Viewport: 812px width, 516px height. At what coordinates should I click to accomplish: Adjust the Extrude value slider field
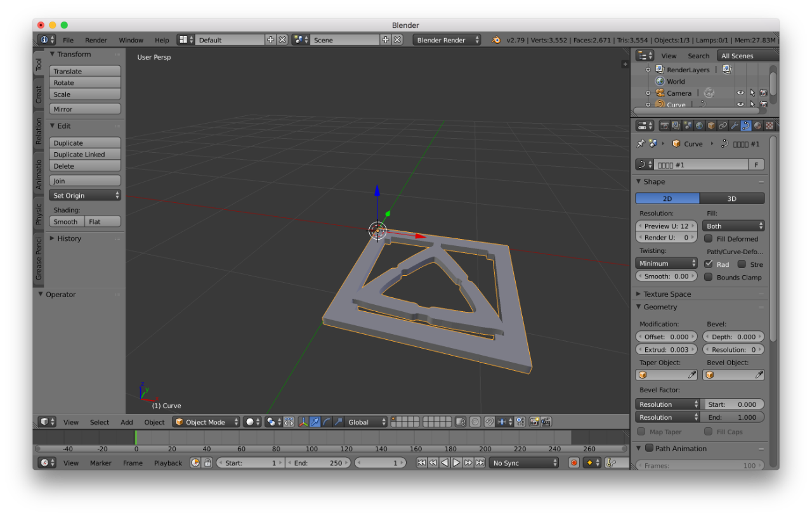(x=666, y=350)
